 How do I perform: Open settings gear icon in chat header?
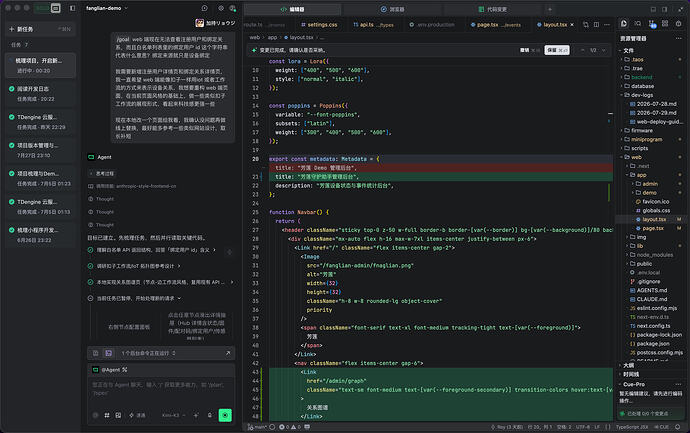pos(221,8)
